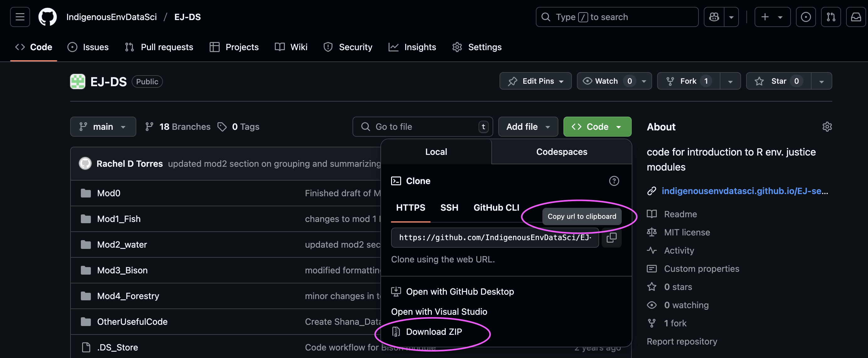The height and width of the screenshot is (358, 868).
Task: Focus the Type / to search field
Action: [617, 17]
